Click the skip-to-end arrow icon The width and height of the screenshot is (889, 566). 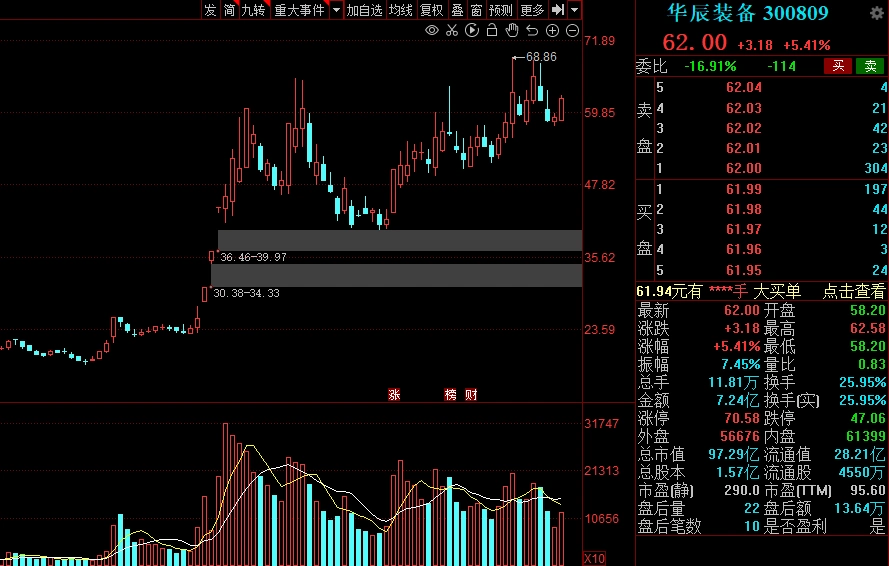tap(559, 10)
